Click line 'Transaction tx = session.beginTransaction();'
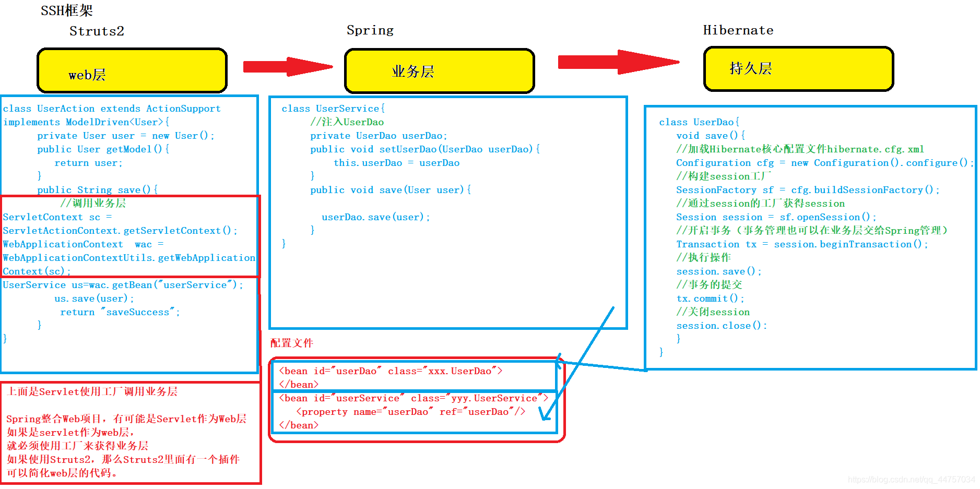Viewport: 980px width, 489px height. [x=802, y=244]
